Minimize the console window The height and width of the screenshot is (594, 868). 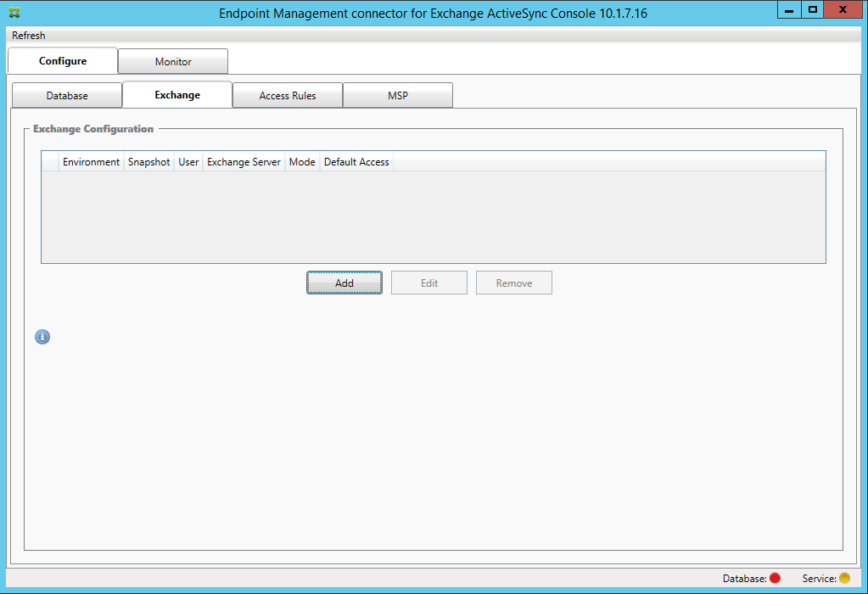coord(789,10)
